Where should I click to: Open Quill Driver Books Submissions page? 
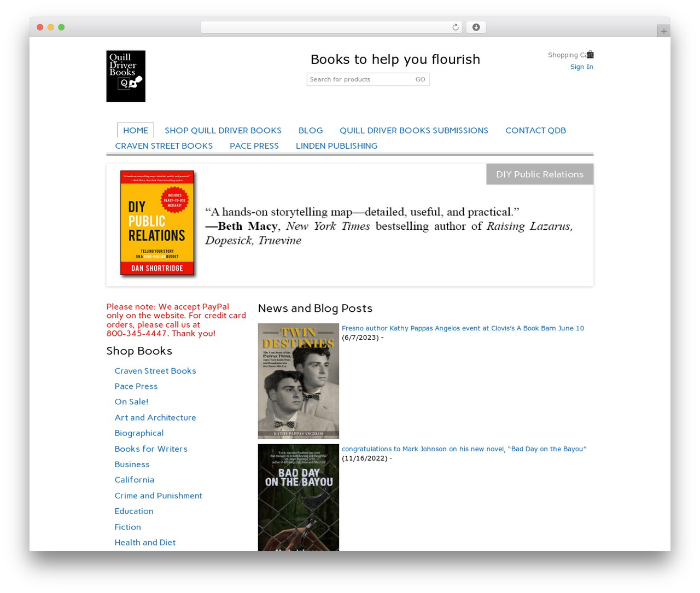[414, 130]
